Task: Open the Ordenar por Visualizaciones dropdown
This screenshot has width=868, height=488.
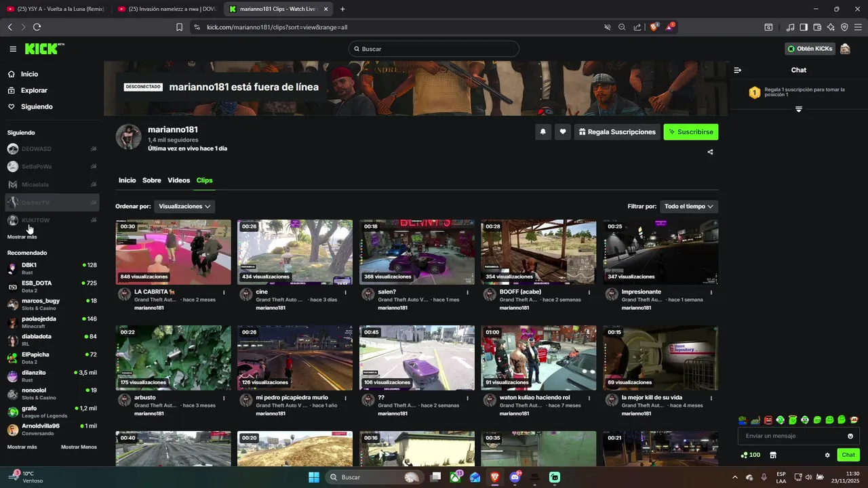Action: tap(184, 206)
